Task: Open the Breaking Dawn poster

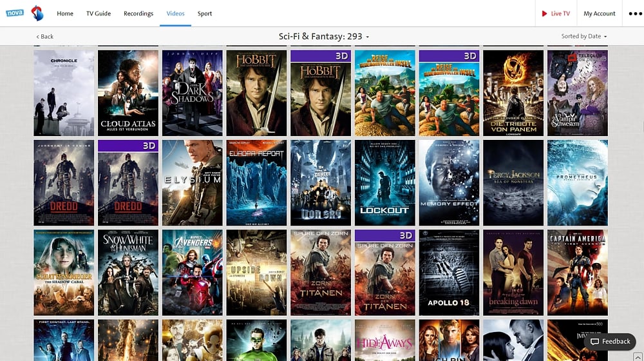Action: coord(513,272)
